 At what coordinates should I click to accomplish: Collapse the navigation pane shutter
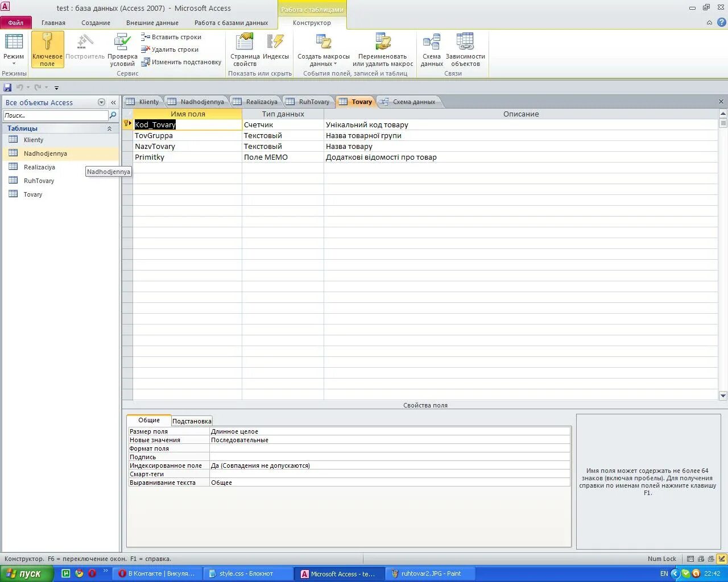pos(113,102)
